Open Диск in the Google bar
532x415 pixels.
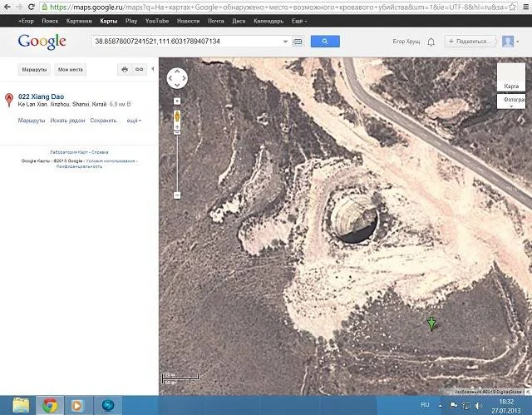(239, 21)
